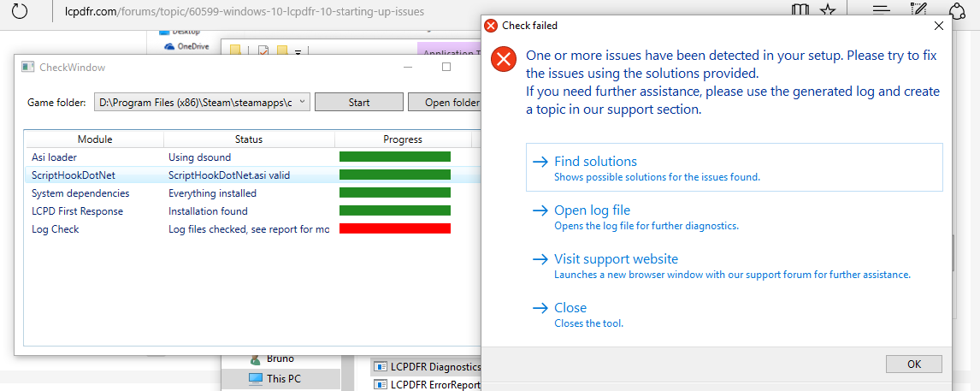The image size is (980, 391).
Task: Click the arrow icon beside Close option
Action: (540, 308)
